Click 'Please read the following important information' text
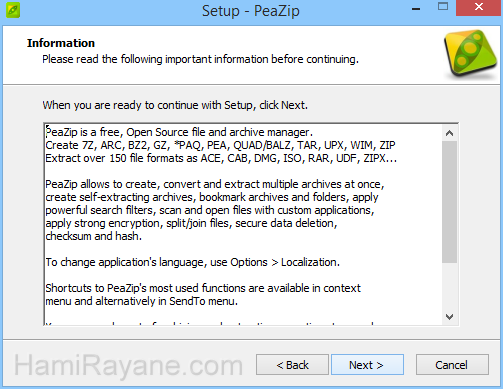 200,59
